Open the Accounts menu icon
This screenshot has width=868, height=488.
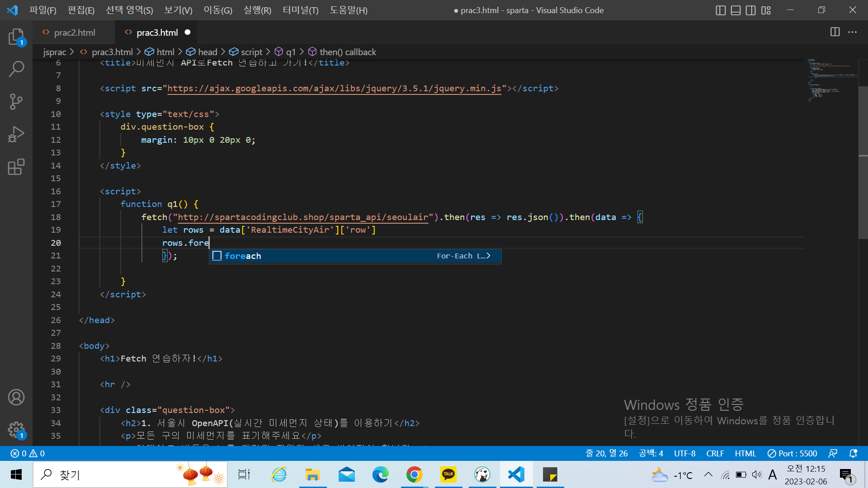pyautogui.click(x=16, y=397)
